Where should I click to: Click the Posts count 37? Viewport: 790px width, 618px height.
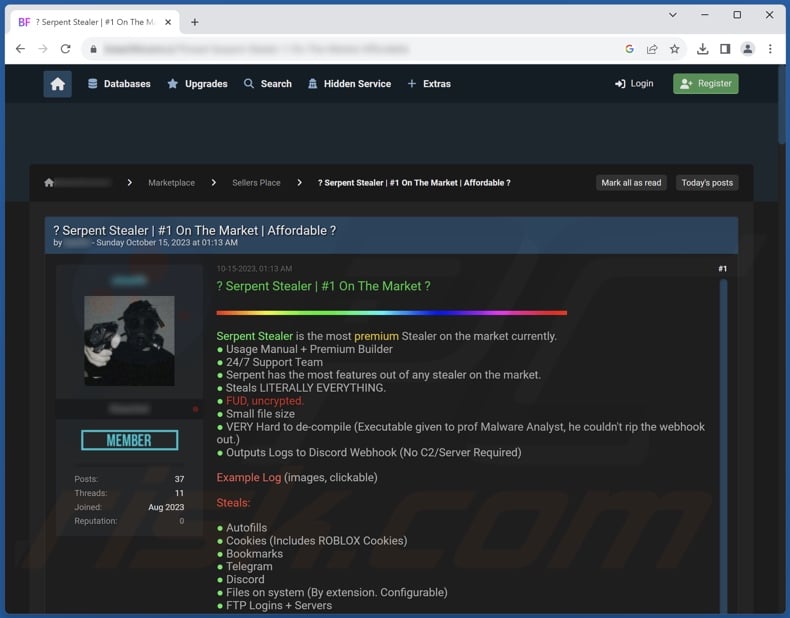point(179,479)
